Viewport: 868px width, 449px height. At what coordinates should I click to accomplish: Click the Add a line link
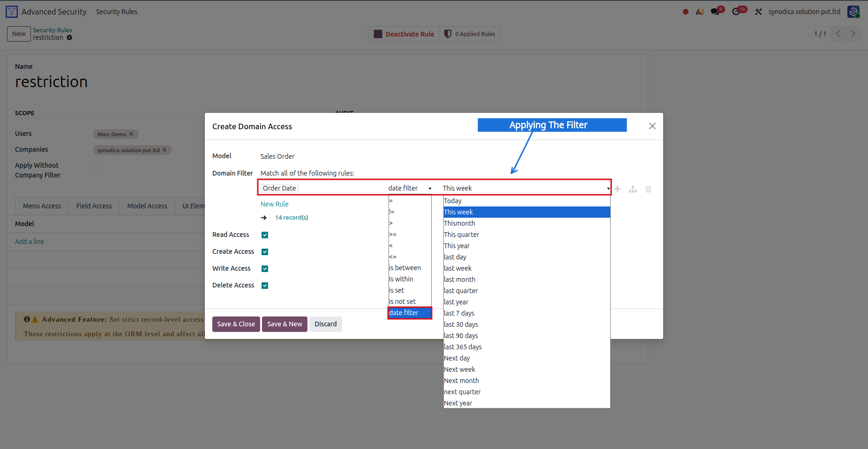(x=30, y=242)
